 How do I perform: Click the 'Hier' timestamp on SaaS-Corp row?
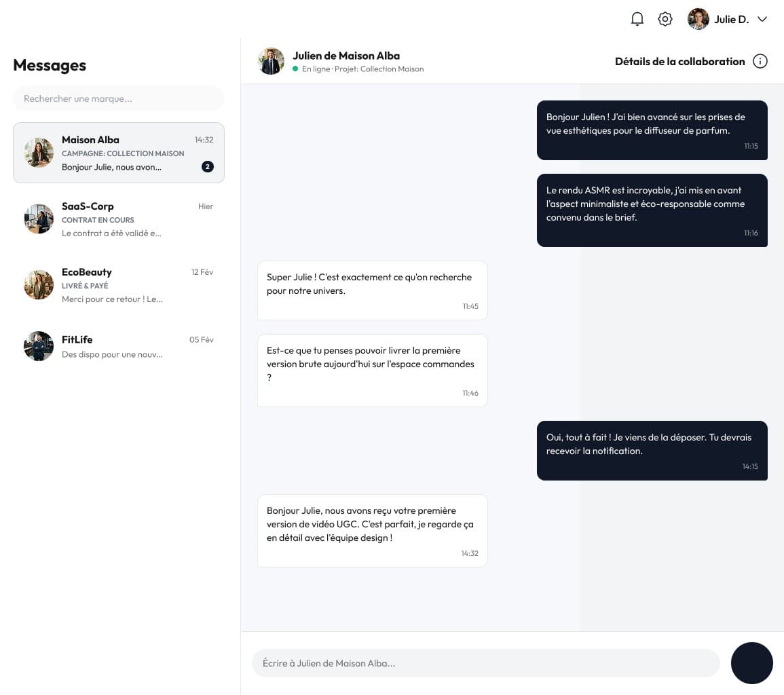pos(206,206)
